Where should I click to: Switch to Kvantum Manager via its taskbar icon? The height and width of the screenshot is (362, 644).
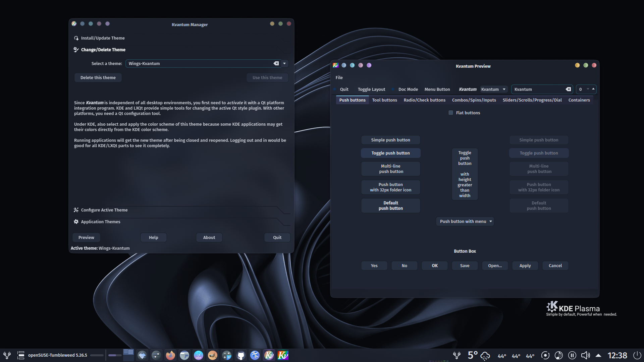[269, 355]
